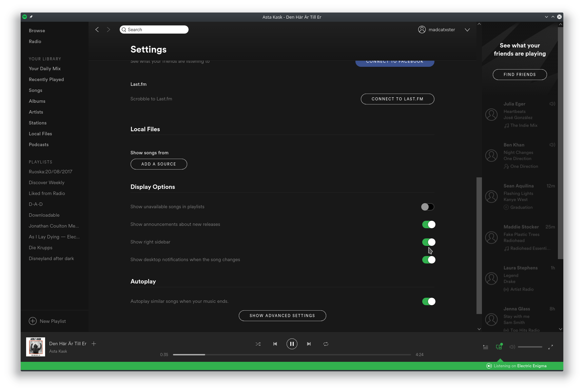Open the Liked from Radio playlist
Screen dimensions: 584x392
pos(47,193)
